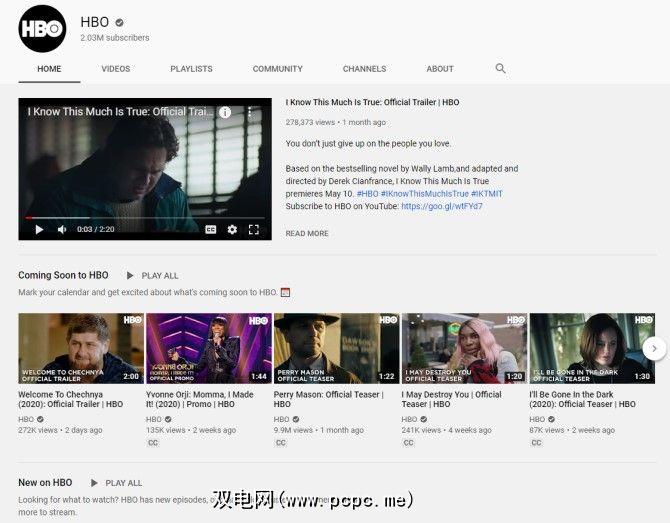Open the three-dot menu on player
This screenshot has height=523, width=670.
[x=250, y=112]
